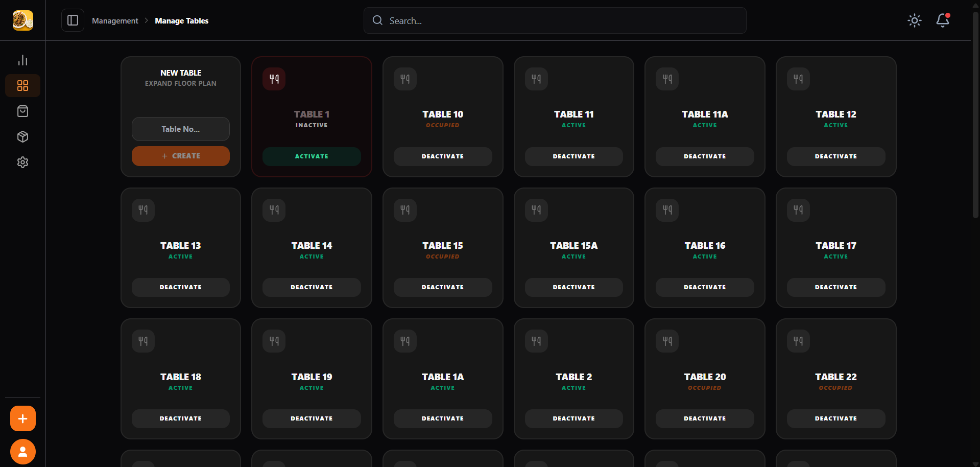Viewport: 980px width, 467px height.
Task: Open the inventory box sidebar icon
Action: (22, 137)
